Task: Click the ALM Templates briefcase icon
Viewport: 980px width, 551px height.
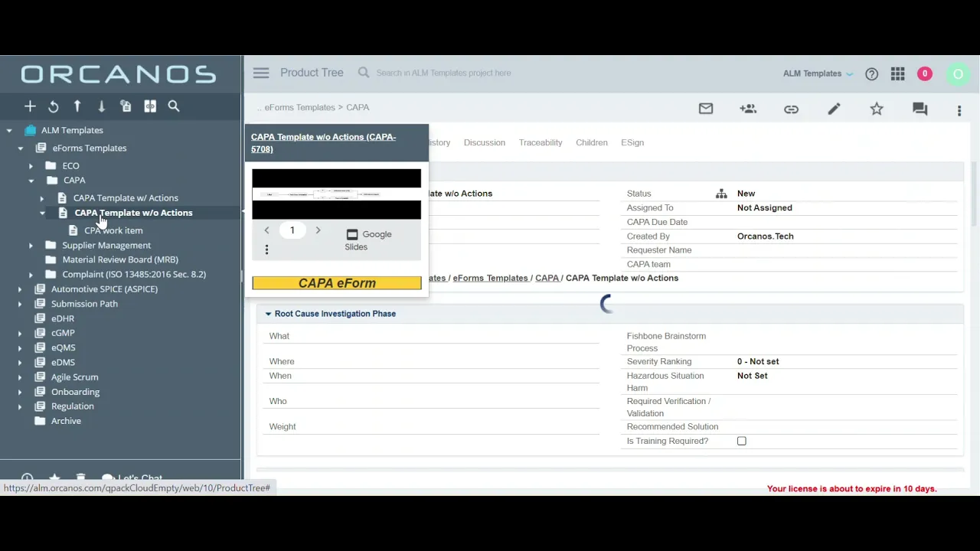Action: click(31, 130)
